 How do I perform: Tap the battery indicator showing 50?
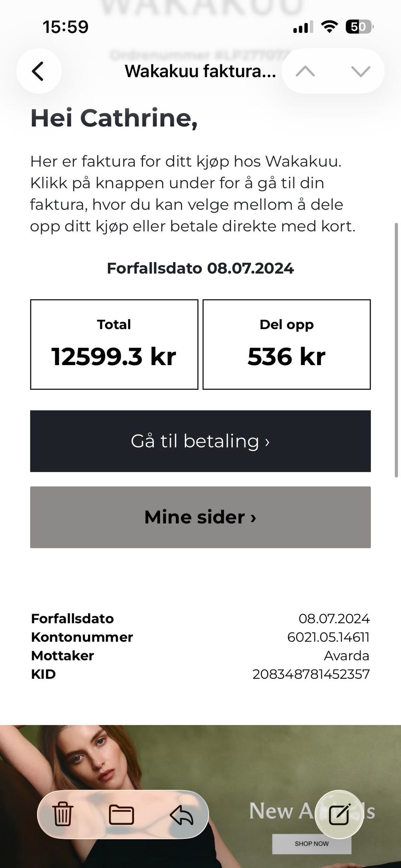click(x=359, y=27)
